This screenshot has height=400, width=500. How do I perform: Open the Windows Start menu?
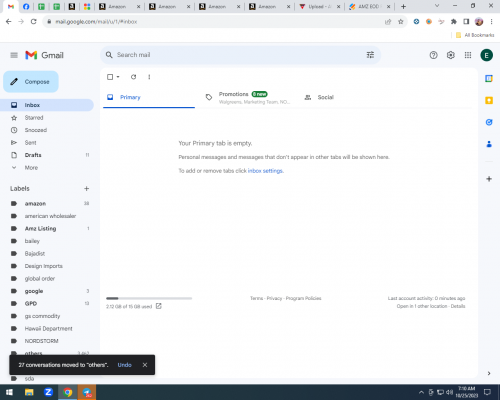click(9, 392)
